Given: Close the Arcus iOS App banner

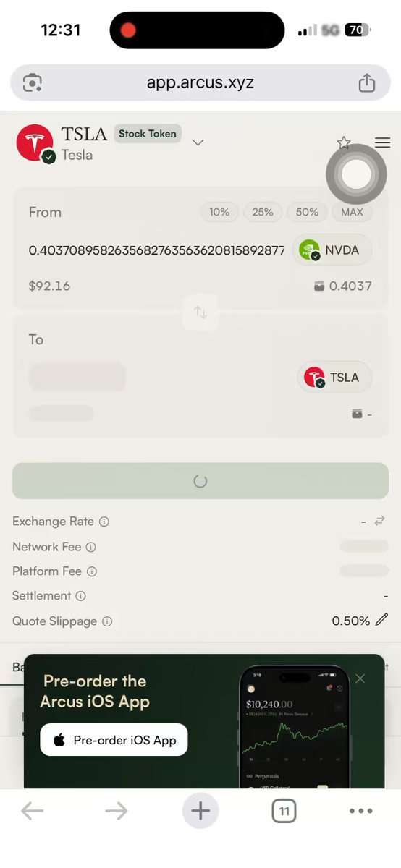Looking at the screenshot, I should 360,678.
